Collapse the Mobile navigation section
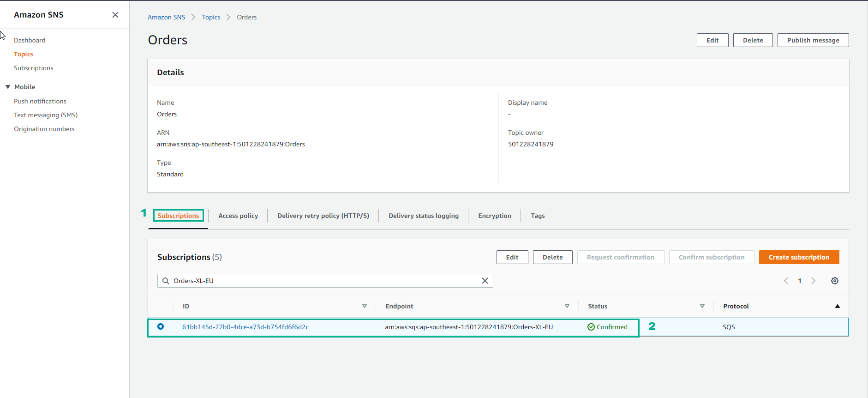 (8, 87)
